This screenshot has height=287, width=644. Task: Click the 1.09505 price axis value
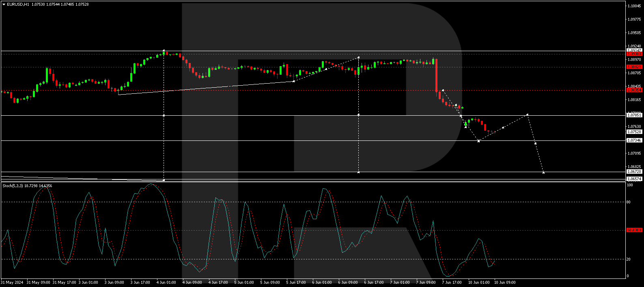click(634, 33)
